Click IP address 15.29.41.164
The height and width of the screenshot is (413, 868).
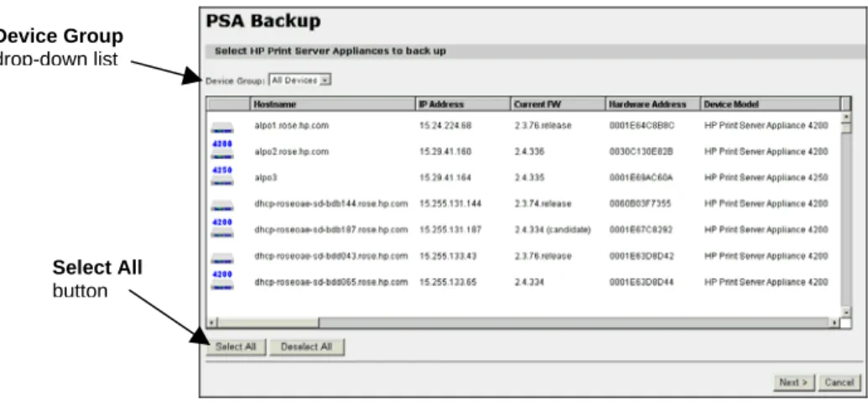click(x=445, y=178)
